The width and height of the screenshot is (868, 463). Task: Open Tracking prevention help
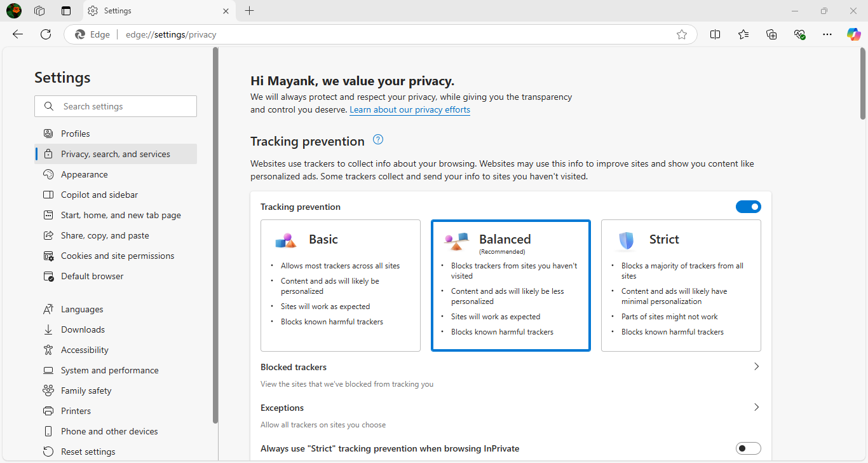[377, 139]
